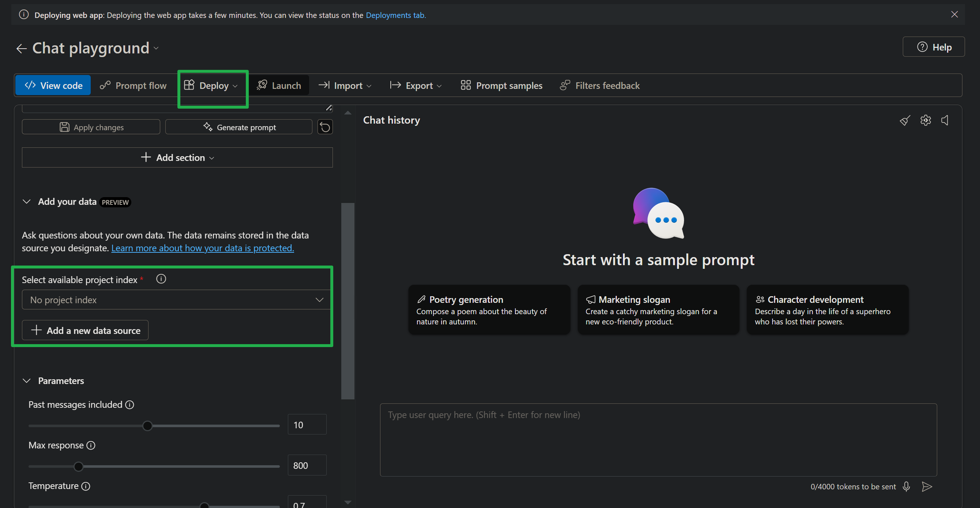Click the system message resize grip
Image resolution: width=980 pixels, height=508 pixels.
click(329, 108)
